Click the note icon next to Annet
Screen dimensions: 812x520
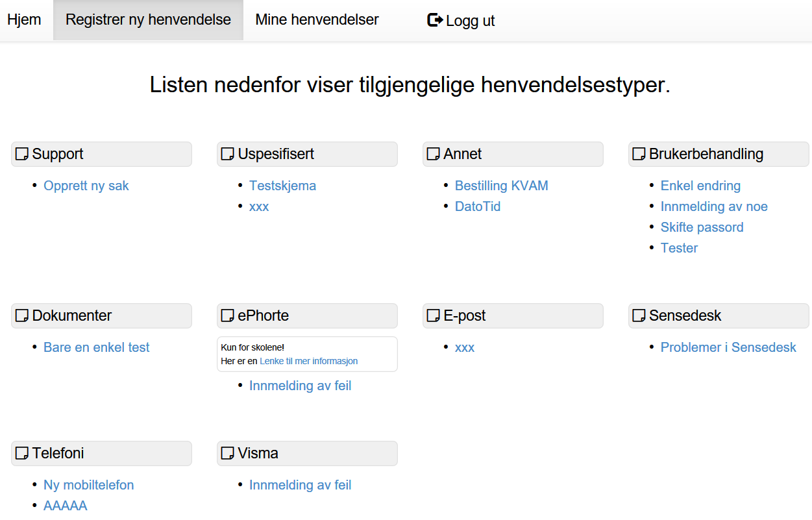point(434,155)
